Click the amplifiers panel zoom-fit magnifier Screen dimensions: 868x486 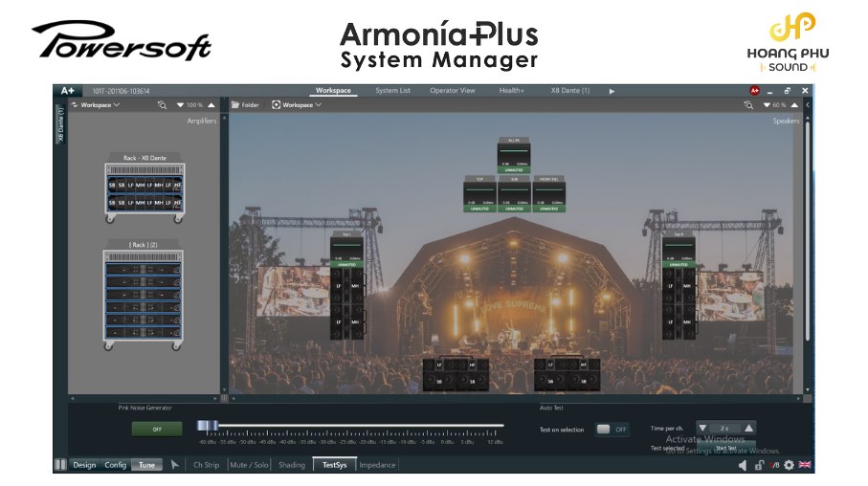(x=162, y=104)
